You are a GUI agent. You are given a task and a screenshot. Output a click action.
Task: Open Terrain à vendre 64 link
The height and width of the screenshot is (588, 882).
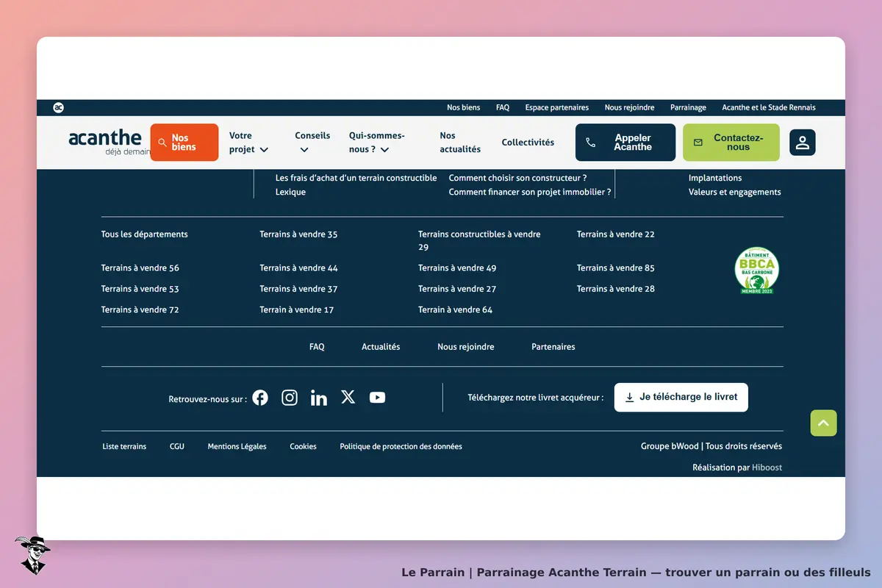coord(456,310)
